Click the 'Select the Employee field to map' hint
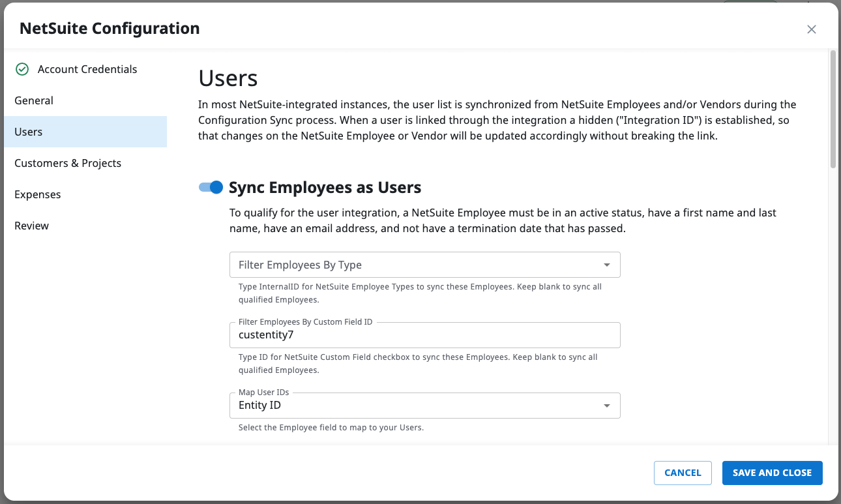841x504 pixels. click(331, 428)
